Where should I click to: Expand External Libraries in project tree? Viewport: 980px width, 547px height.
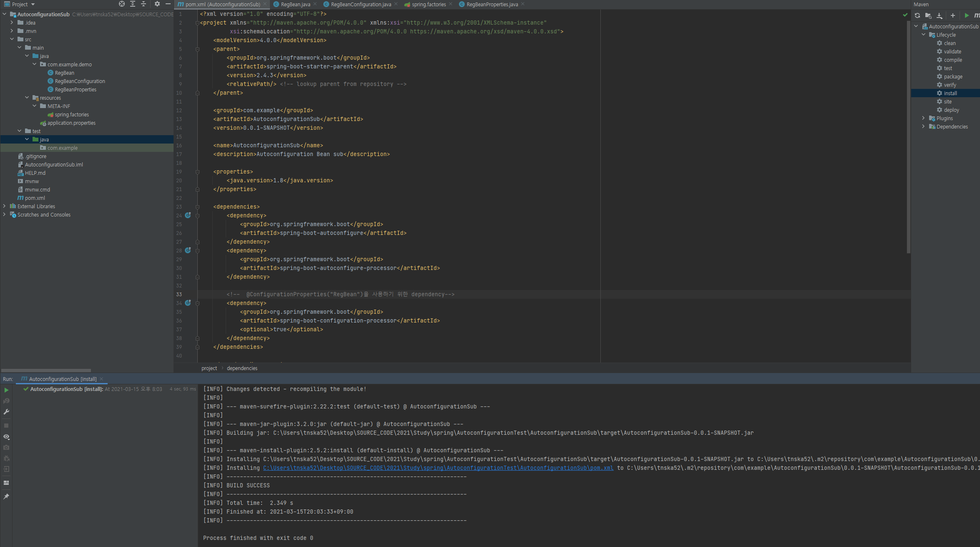(4, 206)
